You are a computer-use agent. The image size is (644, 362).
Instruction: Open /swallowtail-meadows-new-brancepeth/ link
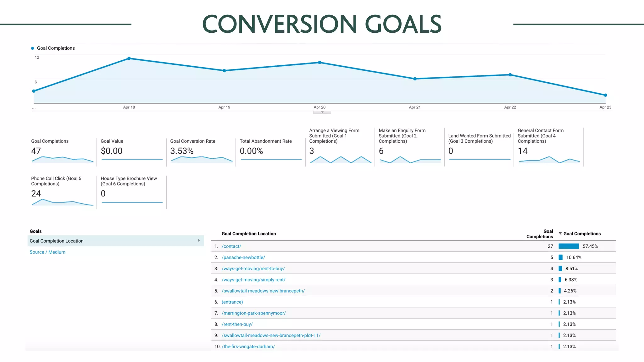(x=263, y=291)
